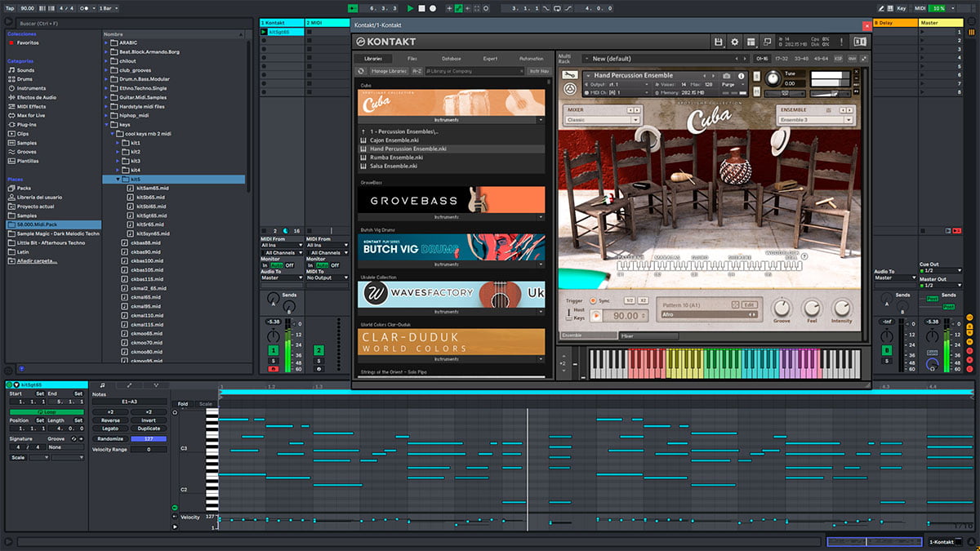The height and width of the screenshot is (551, 980).
Task: Open the Purge dropdown in Kontakt
Action: pyautogui.click(x=732, y=84)
